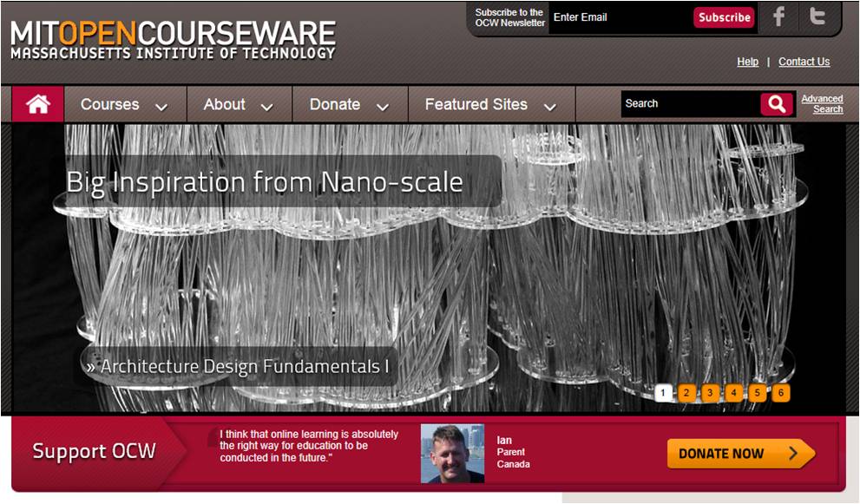Open the OCW Facebook page icon
Viewport: 860px width, 504px height.
point(778,16)
